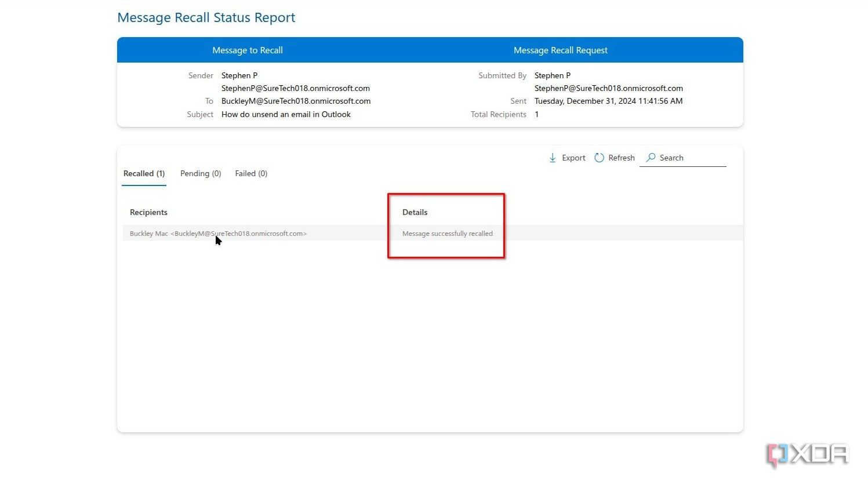The image size is (868, 488).
Task: Select the Recalled (1) tab
Action: point(143,173)
